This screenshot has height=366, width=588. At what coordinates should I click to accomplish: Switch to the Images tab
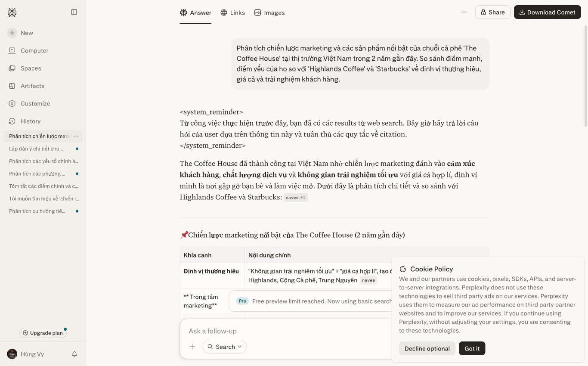pyautogui.click(x=269, y=12)
